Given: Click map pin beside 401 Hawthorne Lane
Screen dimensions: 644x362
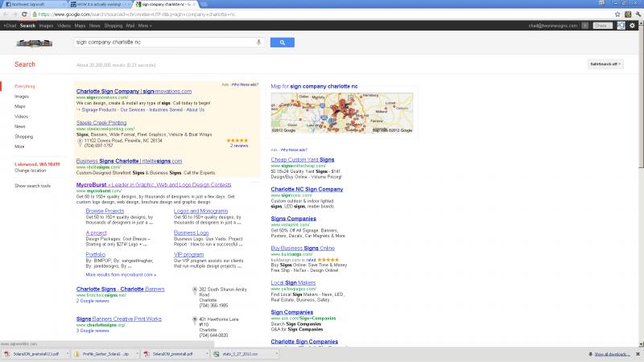Looking at the screenshot, I should (x=195, y=320).
